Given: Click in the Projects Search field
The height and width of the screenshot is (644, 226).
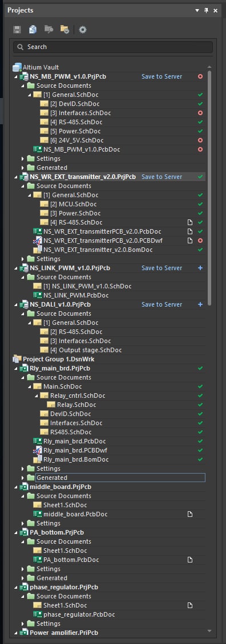Looking at the screenshot, I should click(113, 47).
